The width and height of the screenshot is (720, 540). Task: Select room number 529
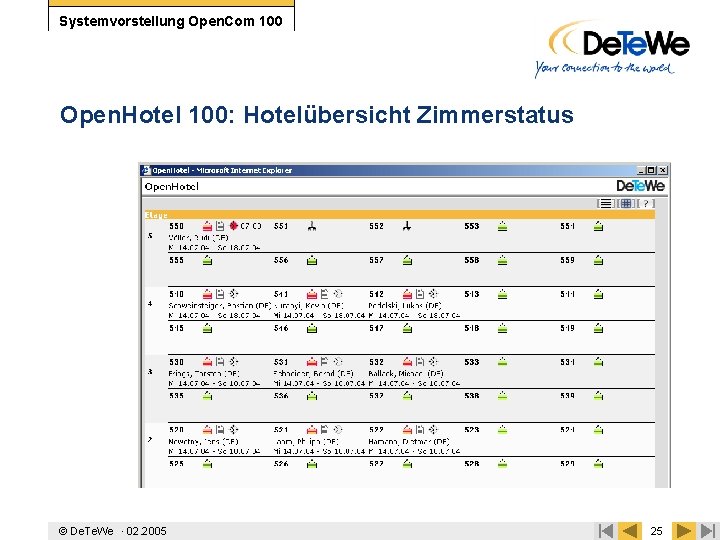point(567,464)
